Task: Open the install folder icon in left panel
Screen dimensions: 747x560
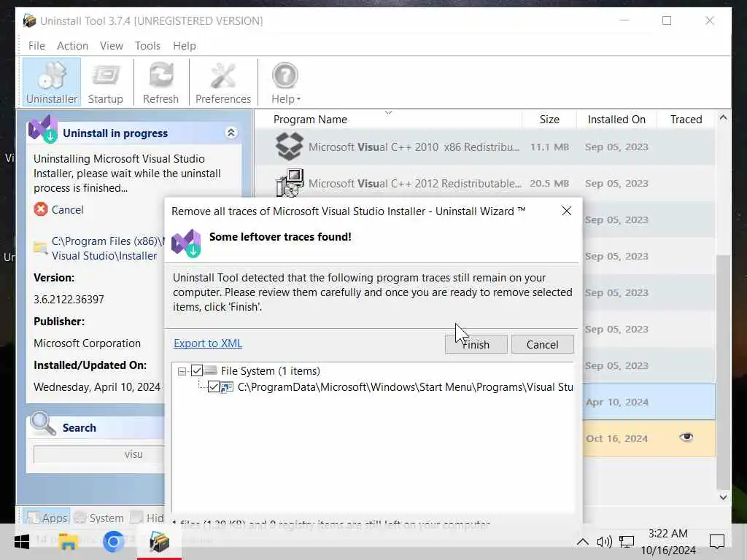Action: pyautogui.click(x=41, y=248)
